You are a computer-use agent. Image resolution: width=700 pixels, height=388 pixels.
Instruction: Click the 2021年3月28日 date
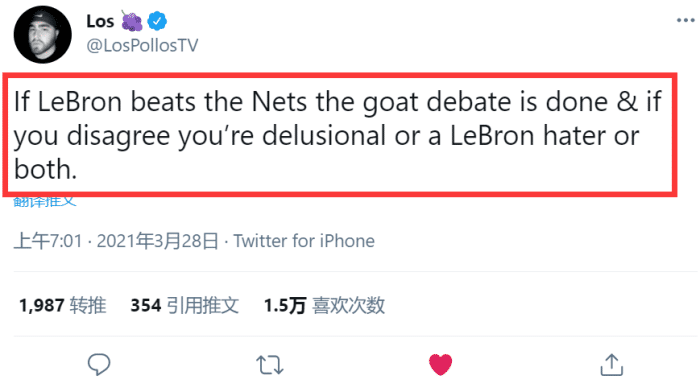pos(158,241)
